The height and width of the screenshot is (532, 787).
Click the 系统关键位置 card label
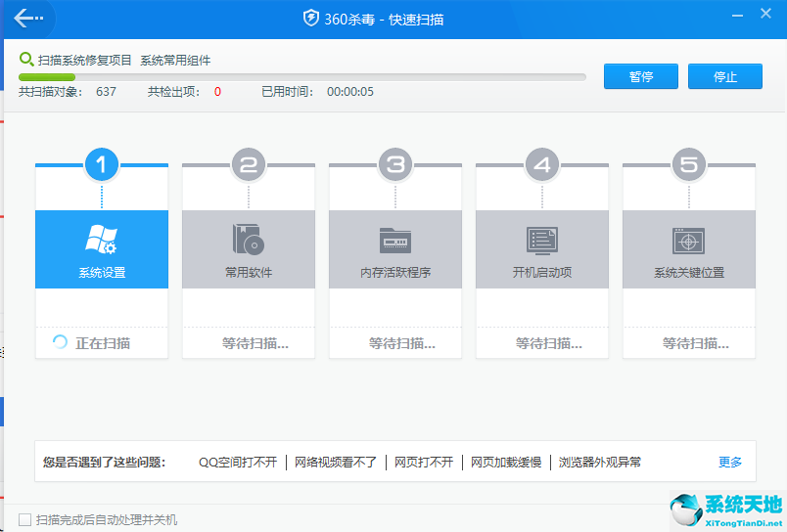click(x=689, y=273)
